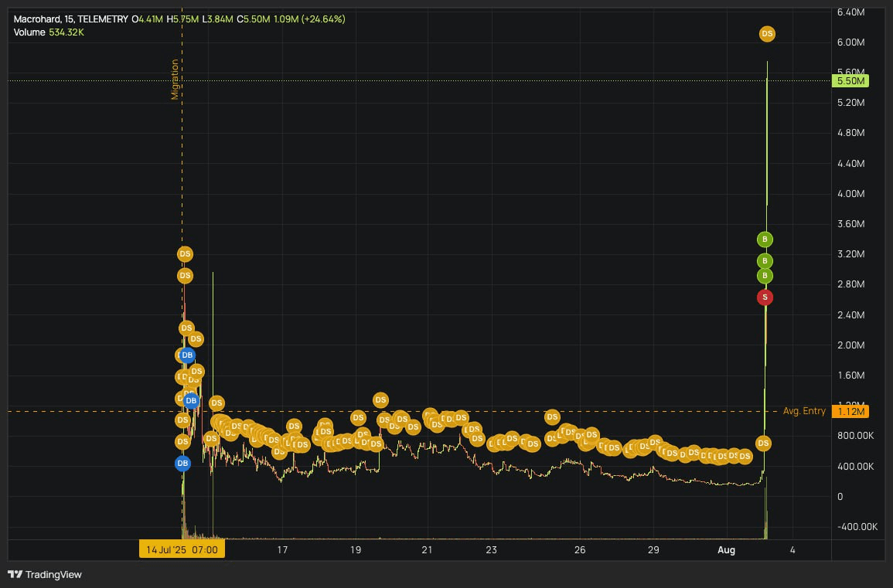Click the 26 date on the time axis

(x=580, y=550)
